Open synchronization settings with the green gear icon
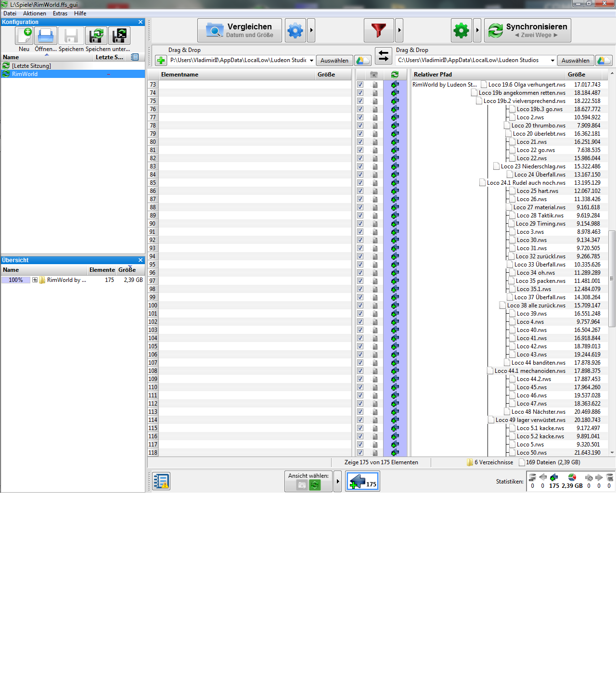616x700 pixels. [x=462, y=31]
